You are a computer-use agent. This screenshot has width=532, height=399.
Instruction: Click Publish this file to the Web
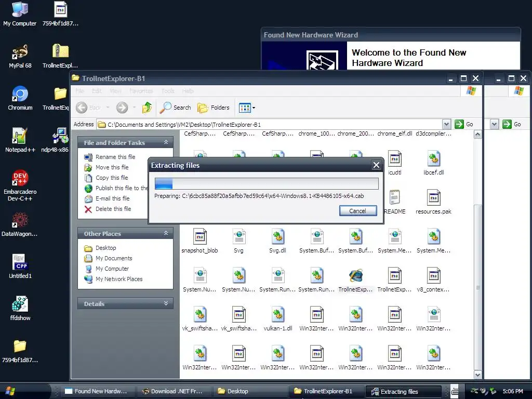(x=116, y=188)
